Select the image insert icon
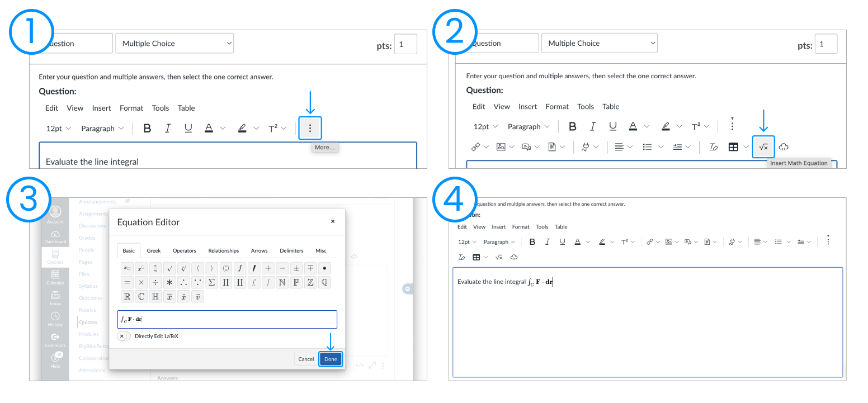868x403 pixels. click(502, 146)
